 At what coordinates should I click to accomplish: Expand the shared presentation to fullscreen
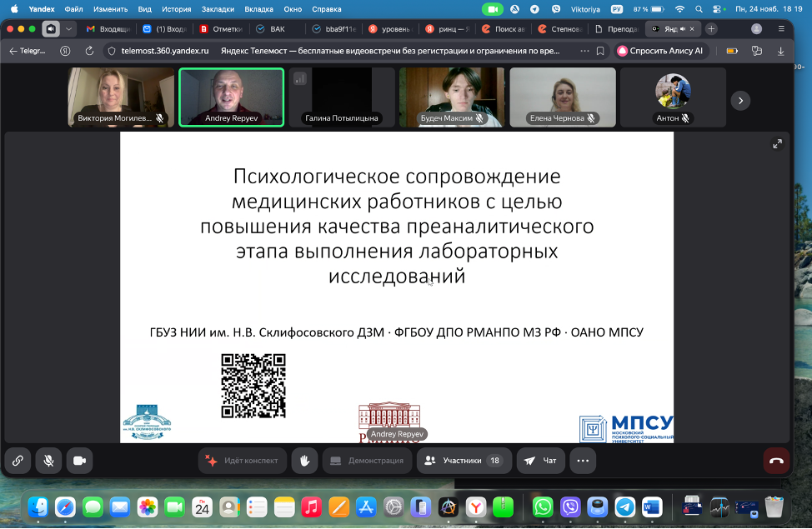click(777, 143)
